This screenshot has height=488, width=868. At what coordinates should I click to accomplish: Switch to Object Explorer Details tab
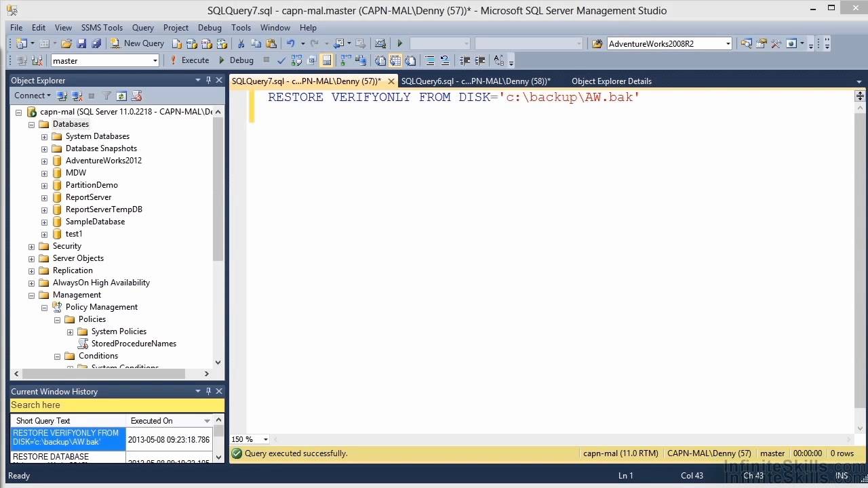612,81
